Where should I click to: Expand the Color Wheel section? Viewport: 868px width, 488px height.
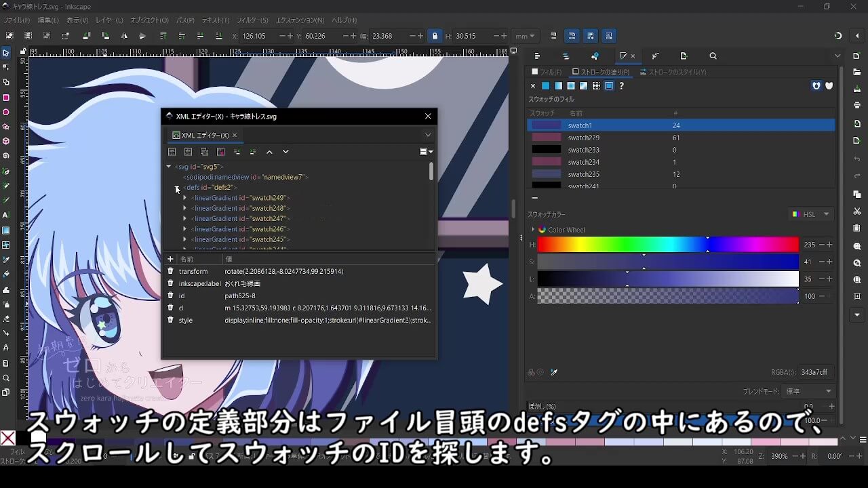point(533,230)
